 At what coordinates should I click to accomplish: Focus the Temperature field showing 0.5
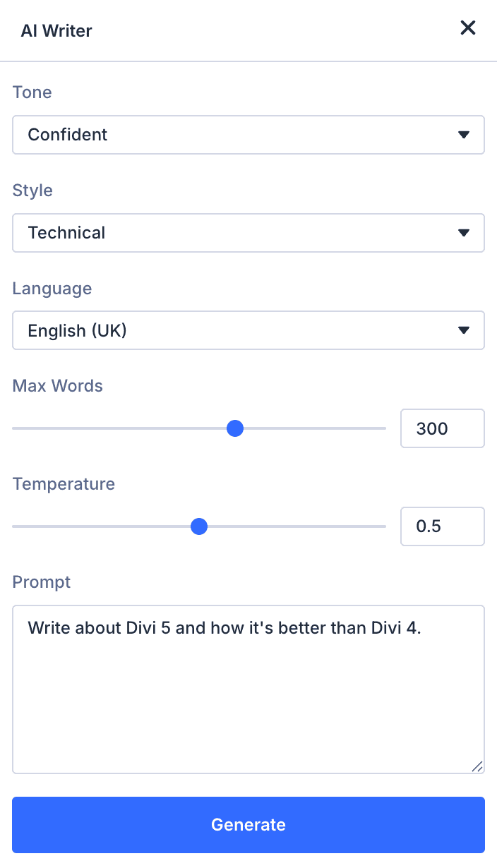tap(442, 526)
